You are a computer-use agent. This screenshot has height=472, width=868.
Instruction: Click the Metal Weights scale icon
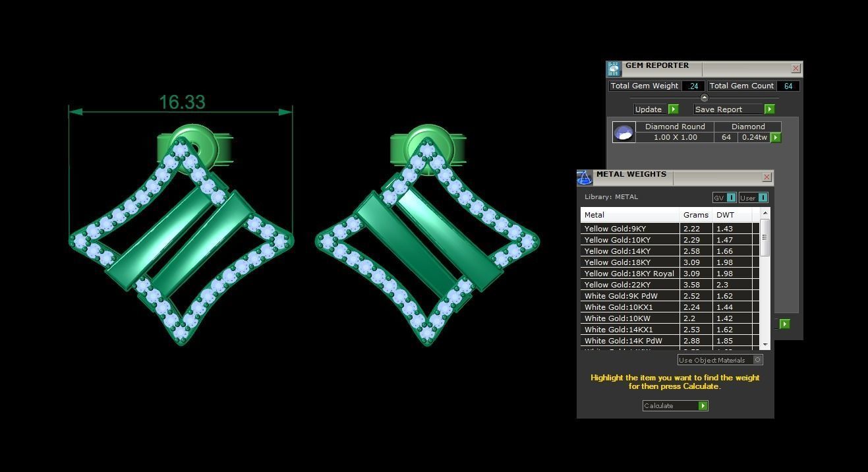point(585,177)
